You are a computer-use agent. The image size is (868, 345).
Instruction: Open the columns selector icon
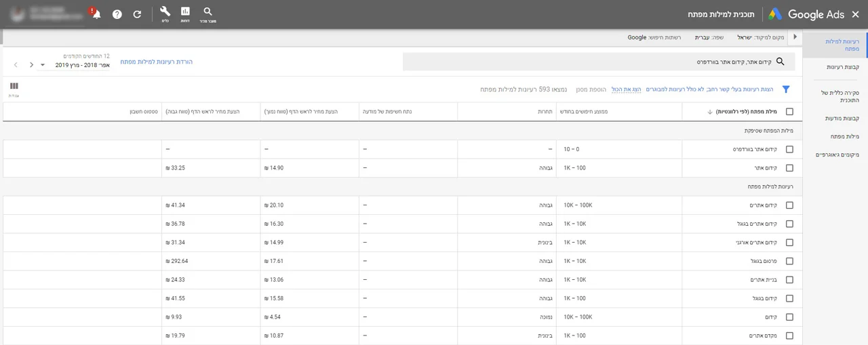point(14,87)
